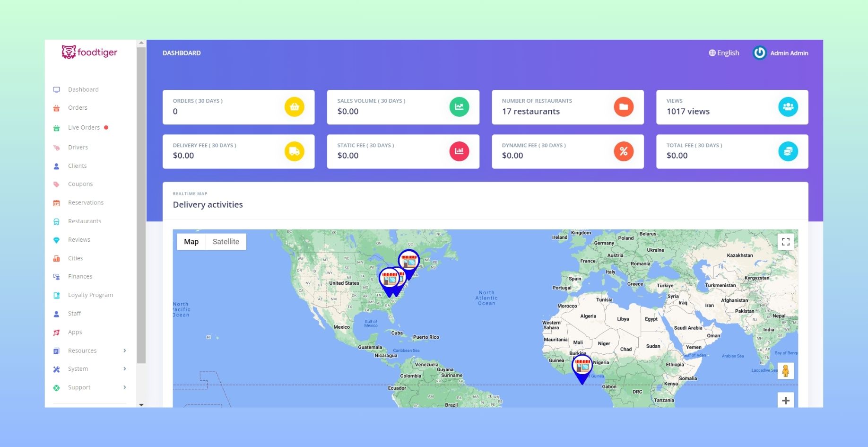Click the views users icon
The width and height of the screenshot is (868, 447).
click(x=788, y=107)
